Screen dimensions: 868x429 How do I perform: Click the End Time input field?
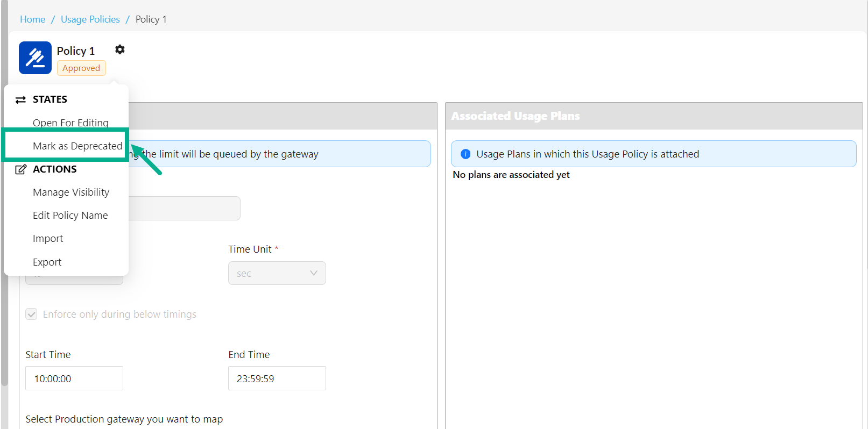pyautogui.click(x=277, y=378)
